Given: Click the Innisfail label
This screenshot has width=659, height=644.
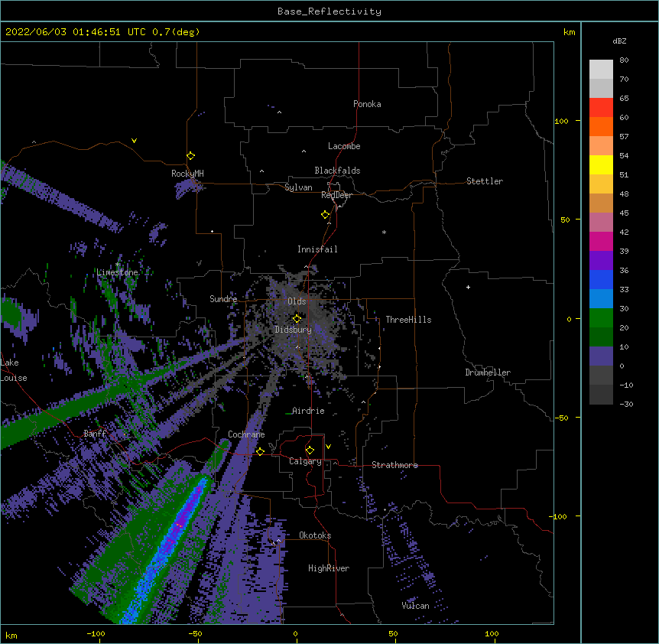Looking at the screenshot, I should (317, 249).
